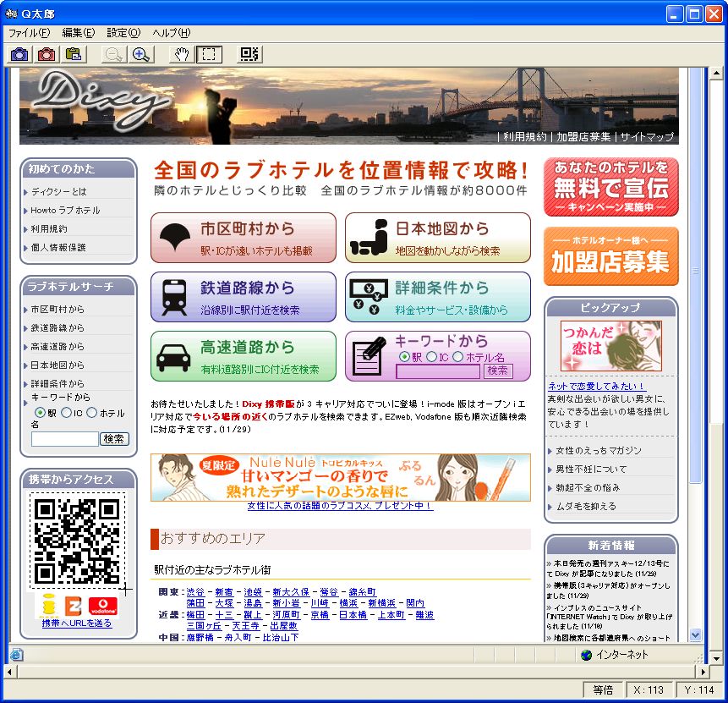Click the 加盟店募集 orange banner
This screenshot has width=728, height=703.
tap(611, 256)
